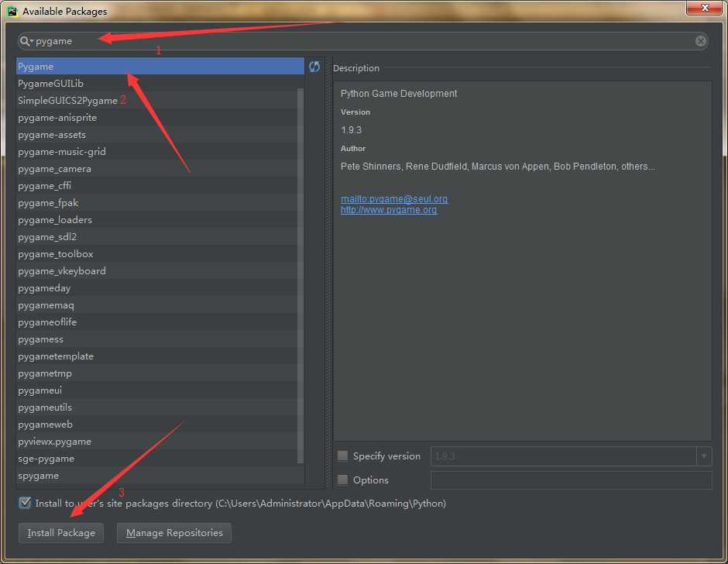
Task: Click the Install Package button
Action: pos(61,533)
